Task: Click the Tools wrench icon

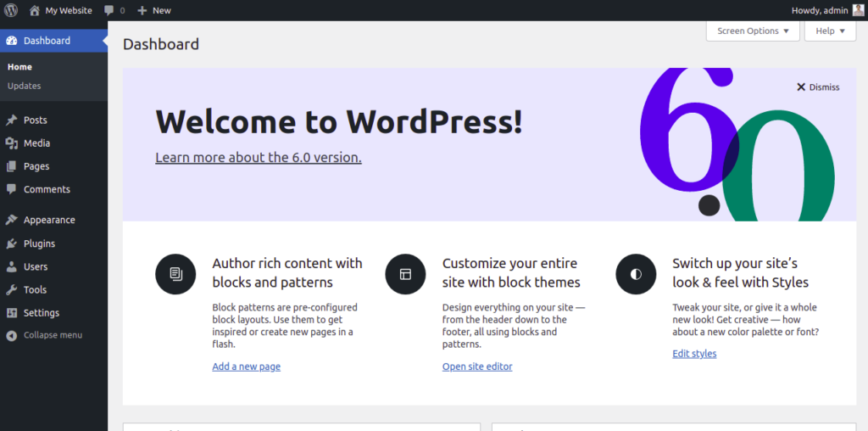Action: click(12, 289)
